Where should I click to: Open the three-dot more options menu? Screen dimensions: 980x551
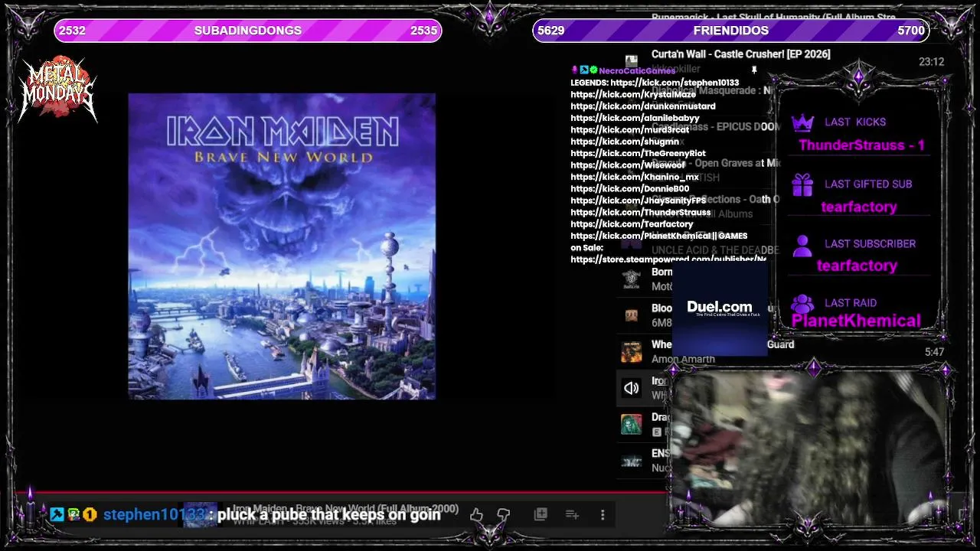click(x=603, y=515)
